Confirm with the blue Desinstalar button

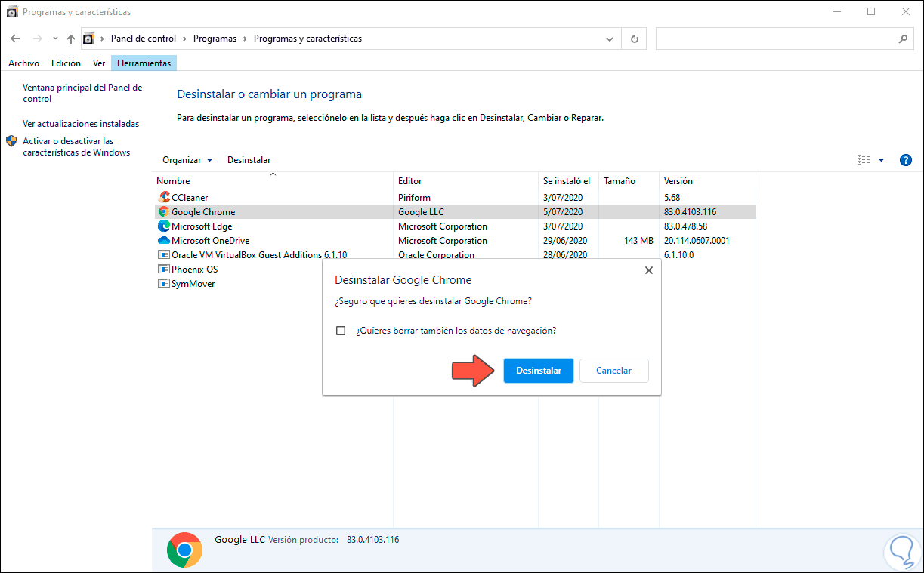[539, 371]
